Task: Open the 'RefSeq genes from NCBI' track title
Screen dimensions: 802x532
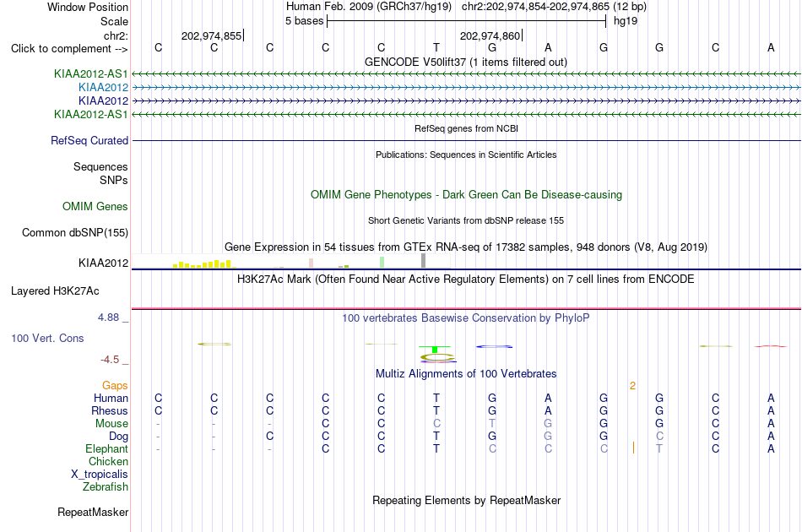Action: click(x=466, y=128)
